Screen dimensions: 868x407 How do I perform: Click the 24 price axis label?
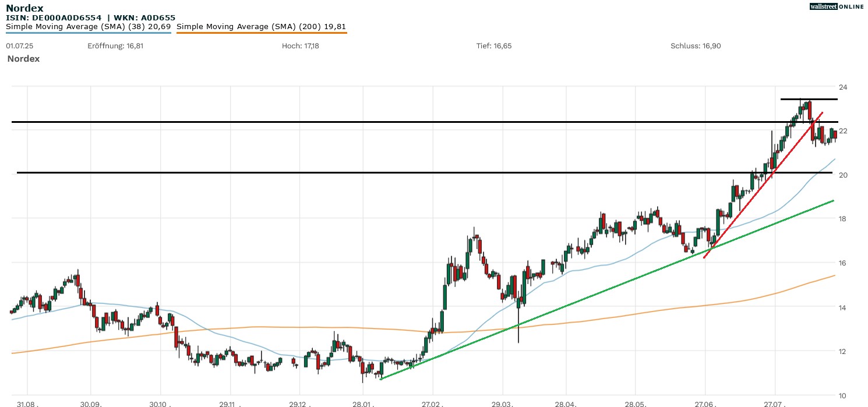pyautogui.click(x=843, y=87)
